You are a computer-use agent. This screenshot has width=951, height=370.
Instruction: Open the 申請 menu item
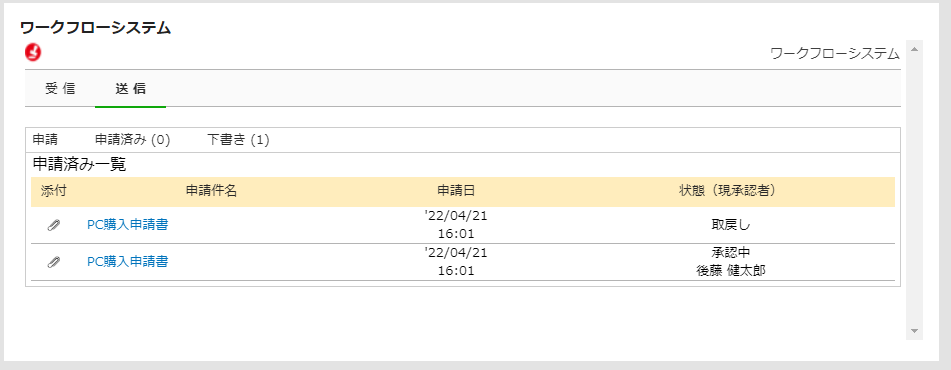click(45, 140)
